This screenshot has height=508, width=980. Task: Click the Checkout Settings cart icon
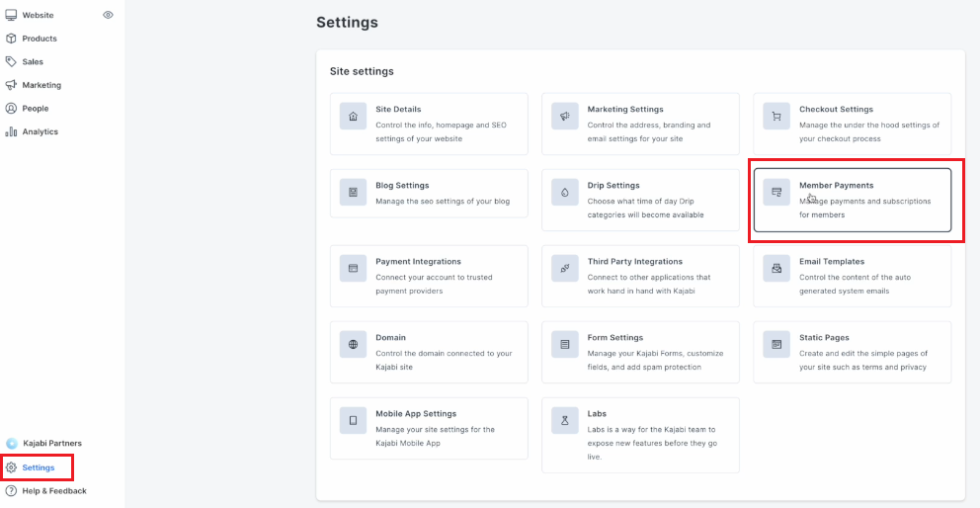776,117
